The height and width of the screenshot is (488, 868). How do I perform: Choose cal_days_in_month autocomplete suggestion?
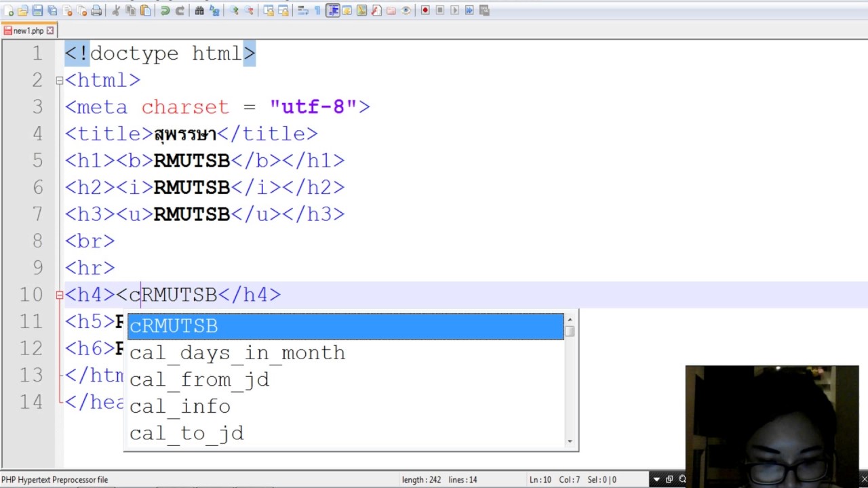(x=346, y=353)
